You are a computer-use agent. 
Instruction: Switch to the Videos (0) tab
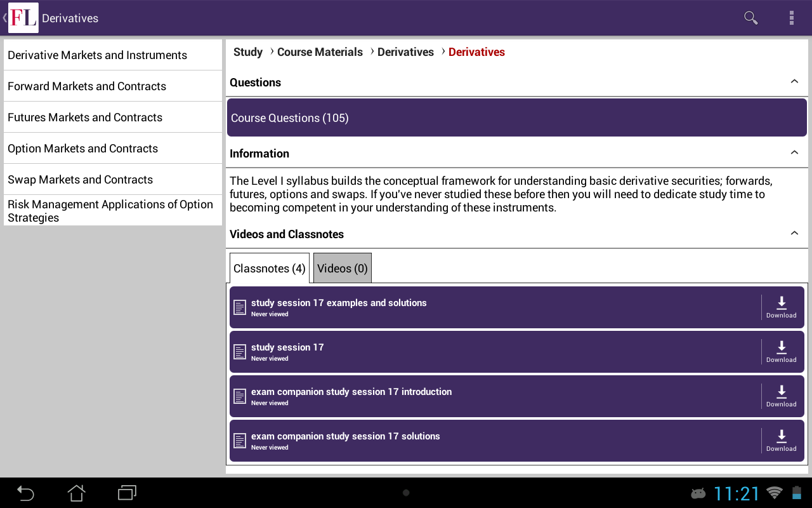342,269
